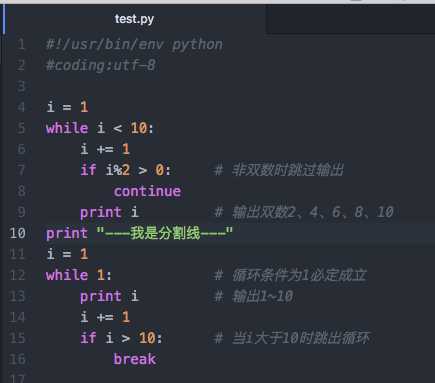Place cursor on the coding:utf-8 comment
Viewport: 435px width, 383px height.
[x=101, y=65]
